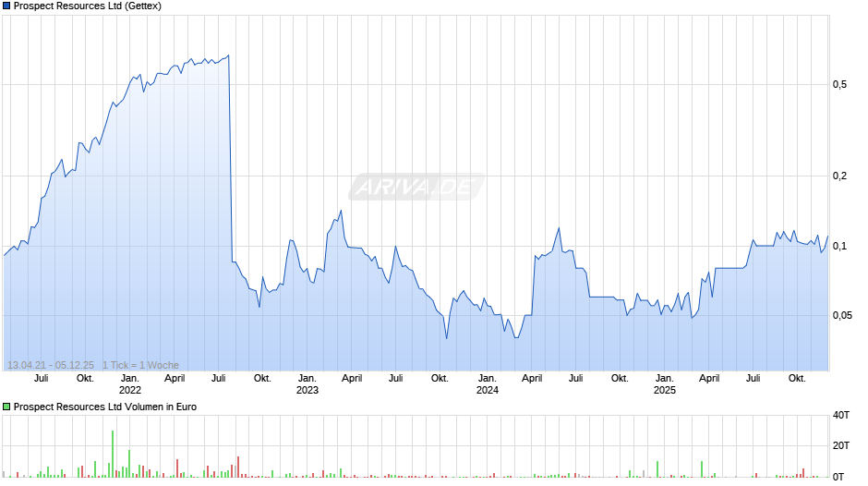Click the 40T volume axis label
868x486 pixels.
pyautogui.click(x=841, y=415)
